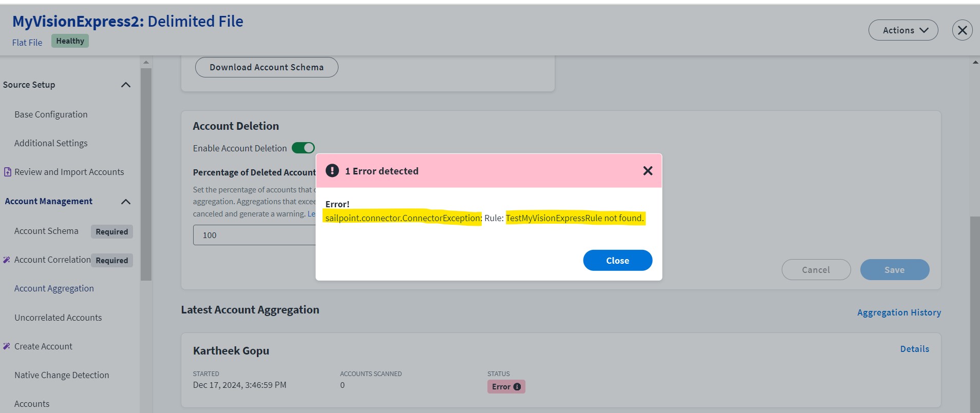Click the info icon on Error status badge

pos(517,387)
